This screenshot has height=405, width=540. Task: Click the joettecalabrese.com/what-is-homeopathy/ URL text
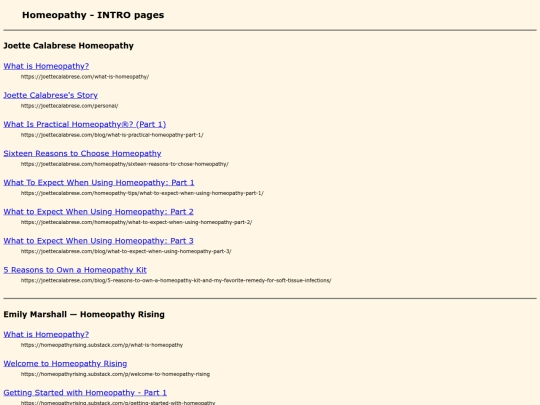coord(85,77)
